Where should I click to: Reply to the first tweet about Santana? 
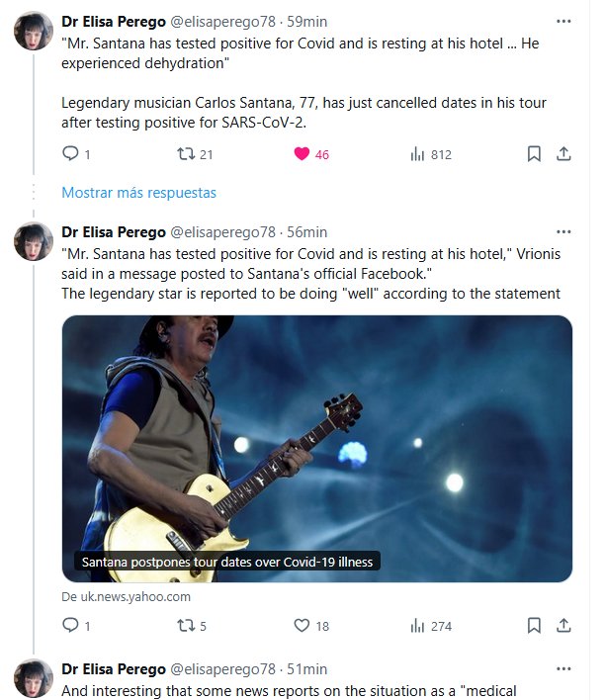coord(70,153)
